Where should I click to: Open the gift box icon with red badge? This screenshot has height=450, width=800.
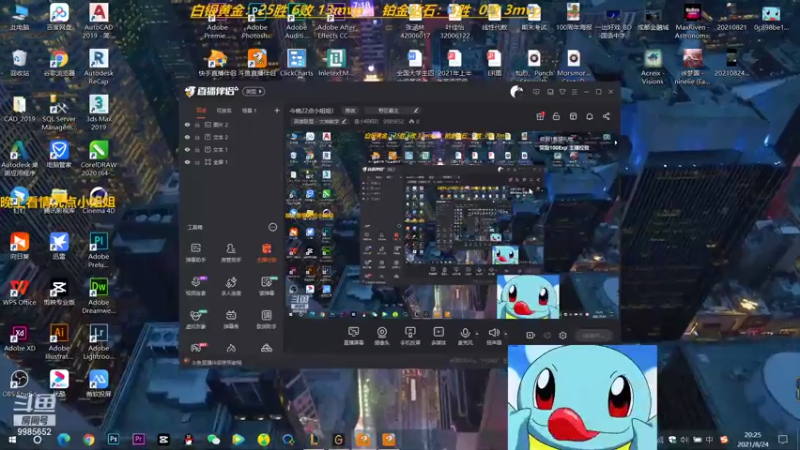540,116
